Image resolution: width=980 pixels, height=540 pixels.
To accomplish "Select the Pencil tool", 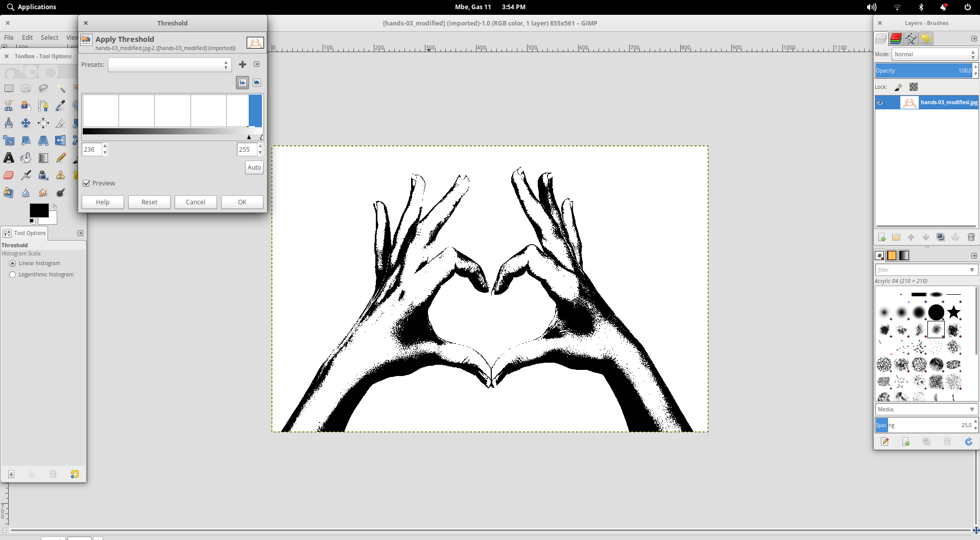I will (x=61, y=158).
